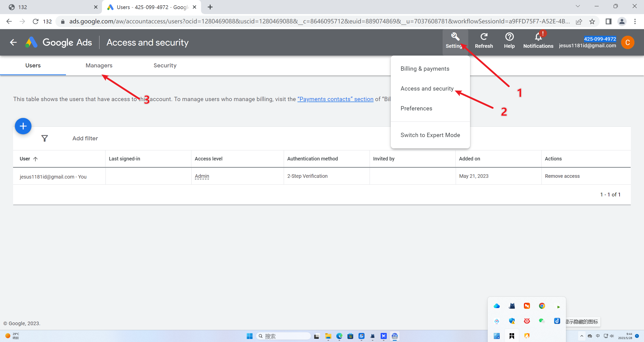Click the orange account avatar C
The width and height of the screenshot is (644, 342).
point(627,42)
